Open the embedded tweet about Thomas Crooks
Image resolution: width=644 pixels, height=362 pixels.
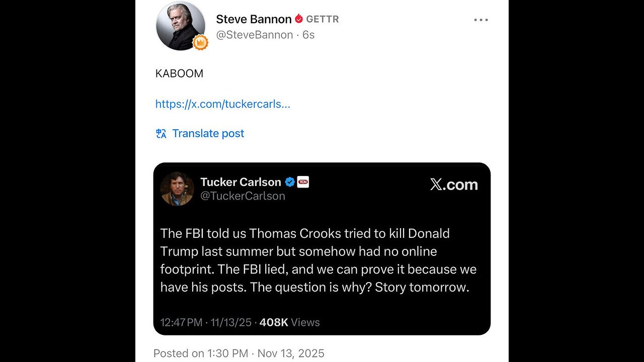318,260
